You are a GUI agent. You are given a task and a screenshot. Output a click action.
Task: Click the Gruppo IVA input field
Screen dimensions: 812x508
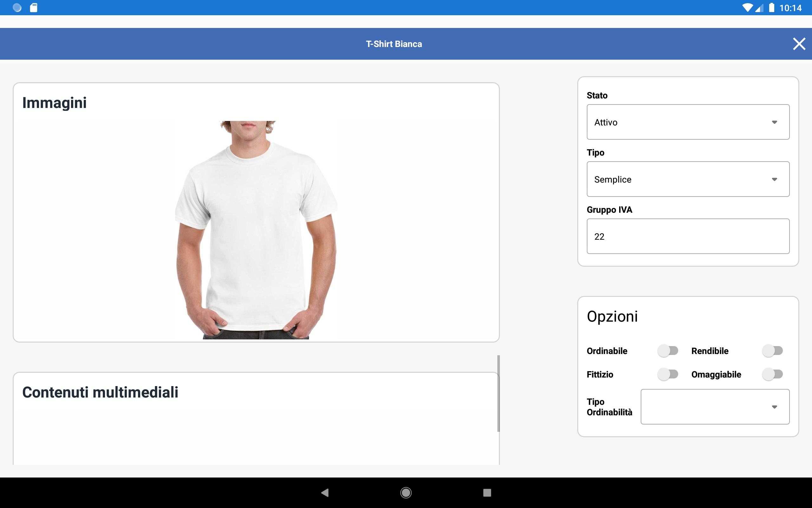pyautogui.click(x=688, y=236)
